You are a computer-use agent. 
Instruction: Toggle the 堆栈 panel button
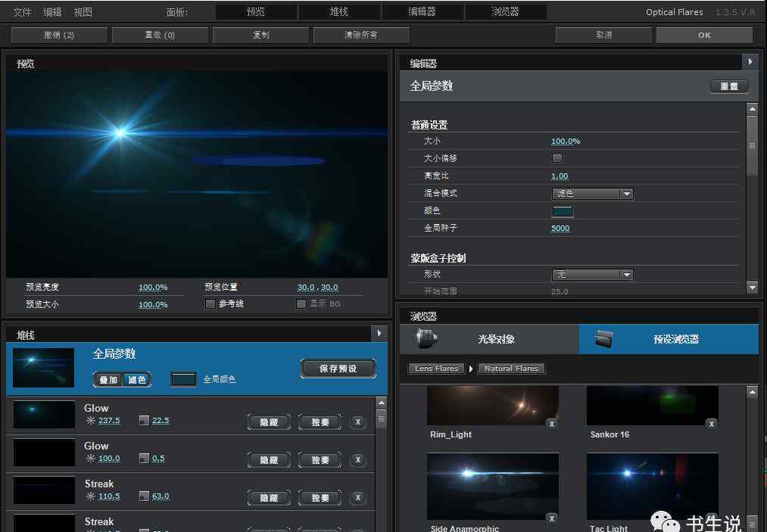(x=339, y=12)
